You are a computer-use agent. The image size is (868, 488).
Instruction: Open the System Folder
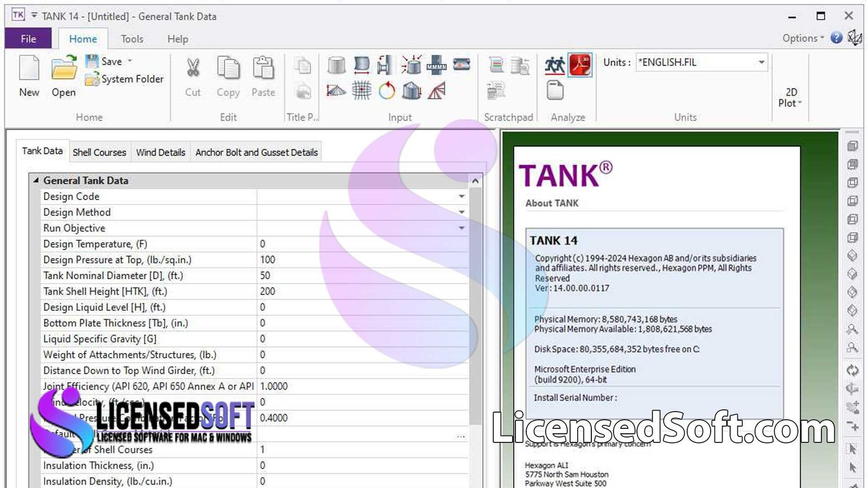pos(124,79)
